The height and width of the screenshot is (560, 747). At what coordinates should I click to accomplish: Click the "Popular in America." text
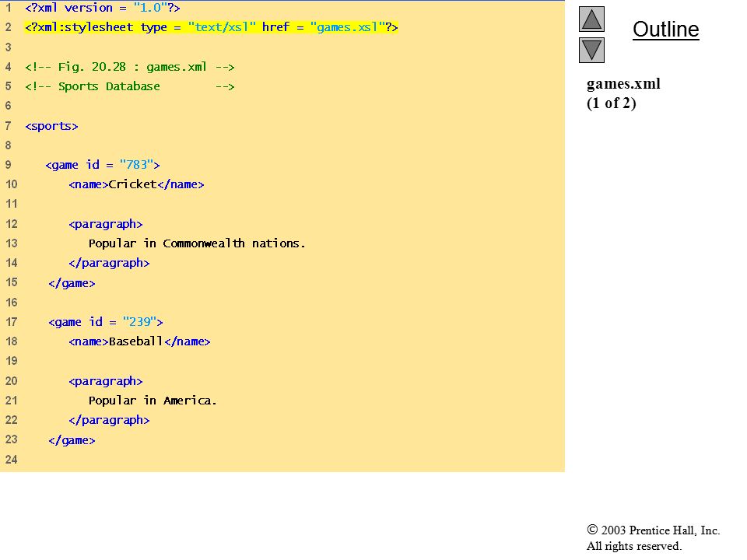tap(153, 401)
